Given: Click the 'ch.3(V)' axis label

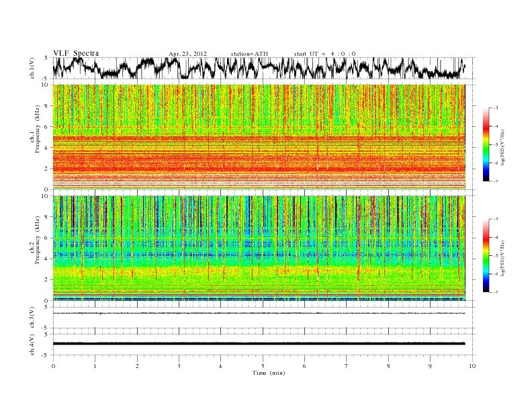Looking at the screenshot, I should [x=32, y=318].
